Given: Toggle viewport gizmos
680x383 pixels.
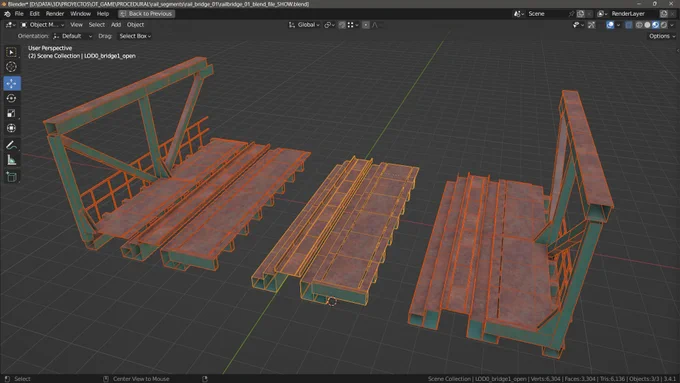Looking at the screenshot, I should click(592, 25).
